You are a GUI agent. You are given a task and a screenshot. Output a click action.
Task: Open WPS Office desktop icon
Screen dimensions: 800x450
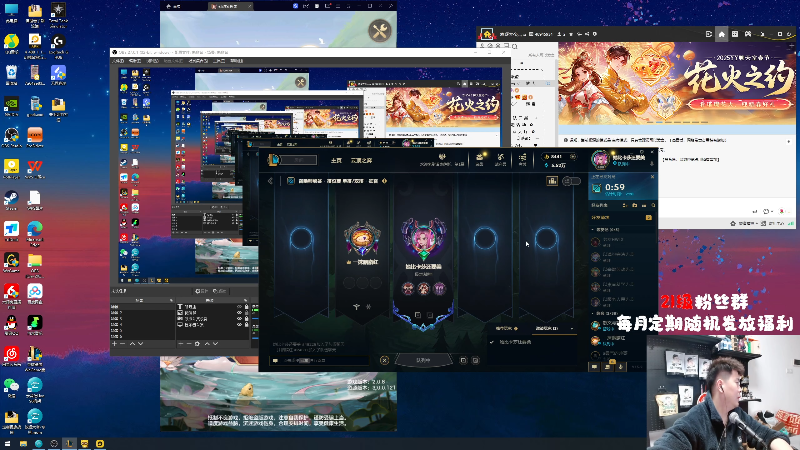click(35, 169)
